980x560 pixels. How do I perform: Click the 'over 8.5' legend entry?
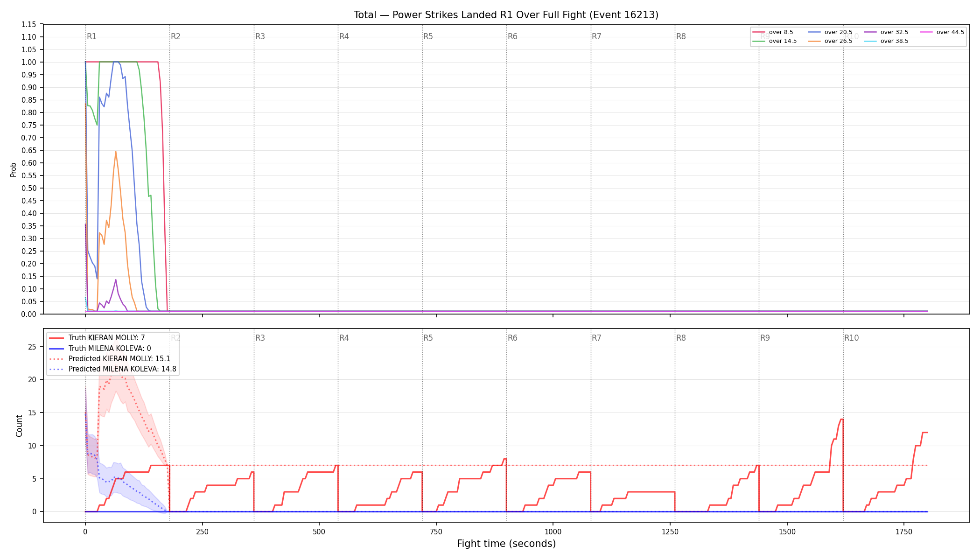click(x=773, y=32)
